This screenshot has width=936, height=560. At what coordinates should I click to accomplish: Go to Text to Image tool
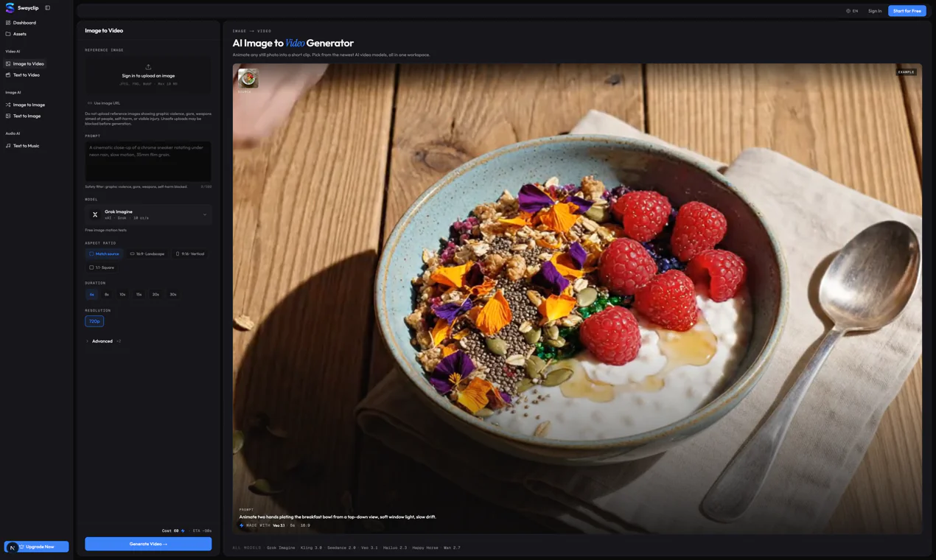27,116
